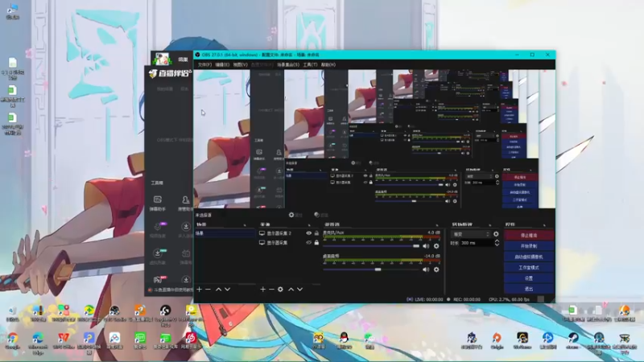The image size is (644, 362).
Task: Remove the selected source with minus icon
Action: coord(271,290)
